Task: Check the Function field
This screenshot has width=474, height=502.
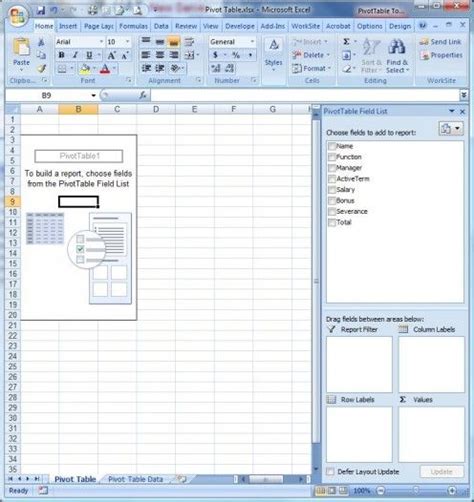Action: coord(332,157)
